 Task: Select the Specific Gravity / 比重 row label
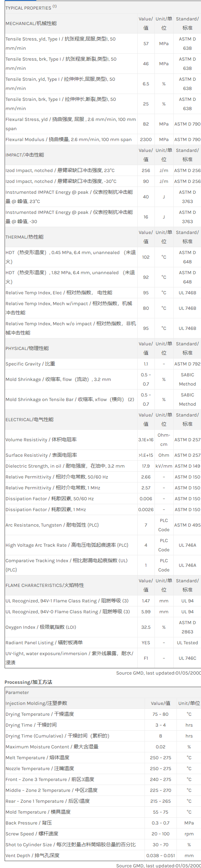coord(30,364)
